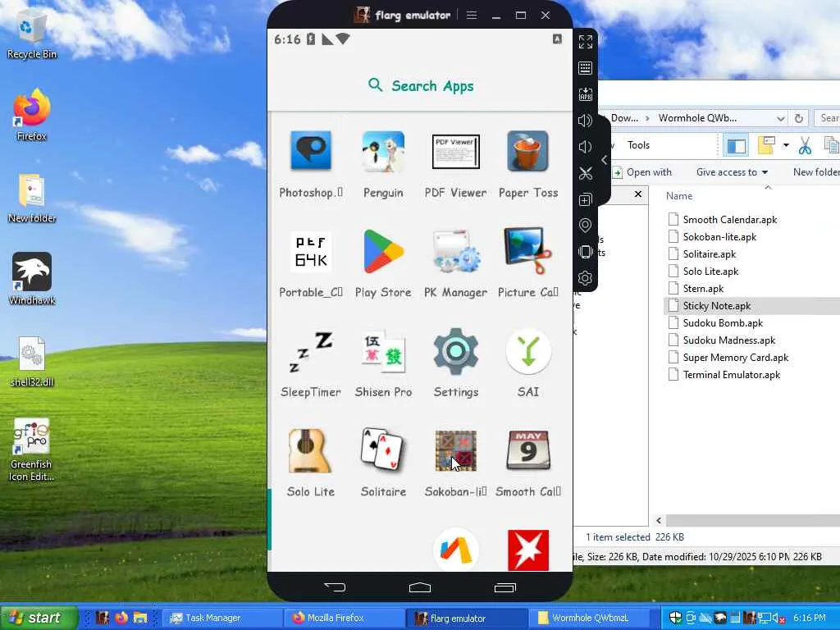
Task: Open the red star app icon
Action: coord(528,550)
